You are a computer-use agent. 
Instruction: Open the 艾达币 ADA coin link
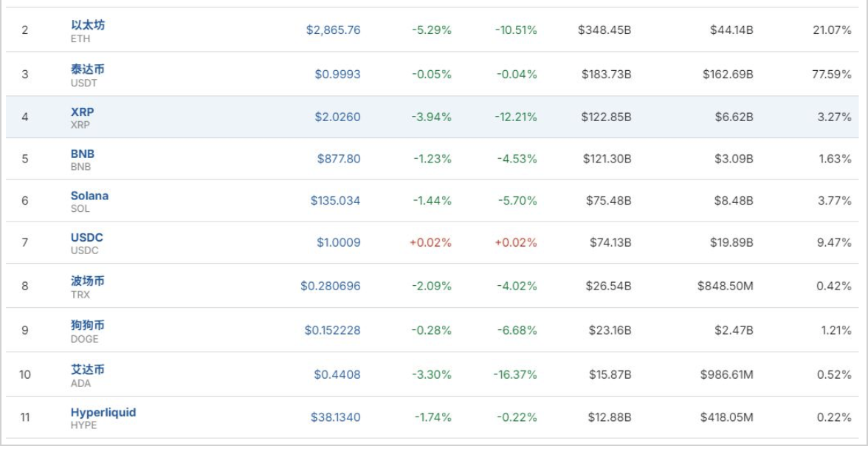pos(88,369)
